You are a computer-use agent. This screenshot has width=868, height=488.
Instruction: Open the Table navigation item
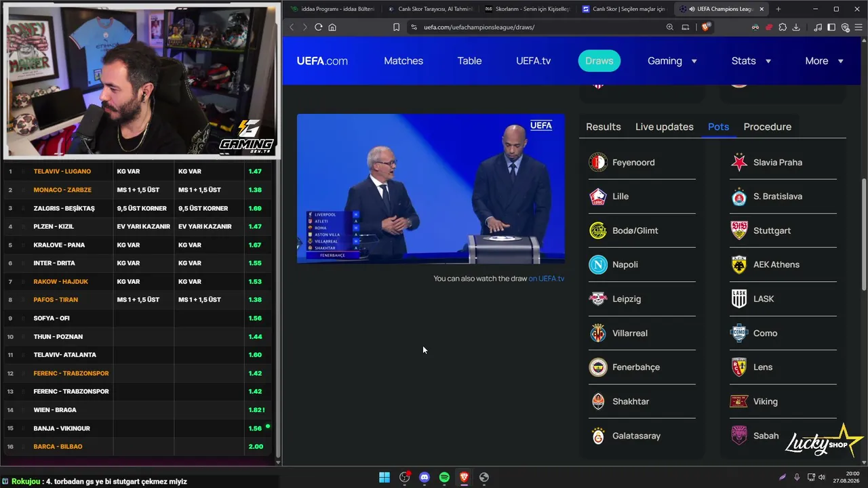click(x=469, y=61)
